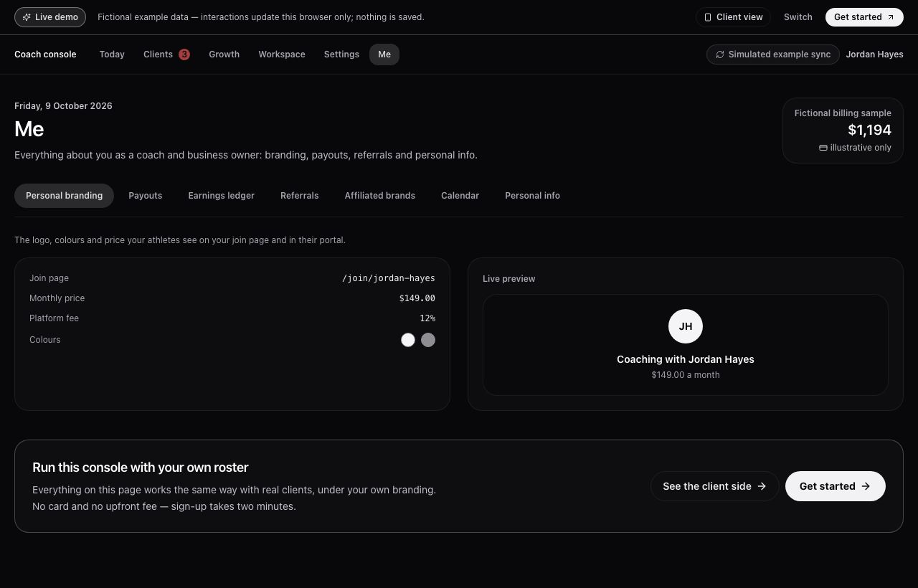Click the /join/jordan-hayes path value
This screenshot has width=918, height=588.
point(389,278)
